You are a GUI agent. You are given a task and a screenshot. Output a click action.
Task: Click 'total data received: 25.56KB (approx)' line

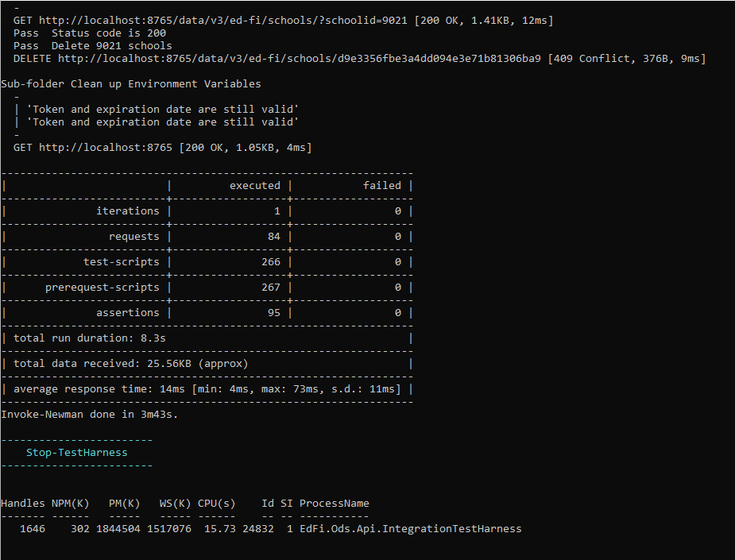pyautogui.click(x=131, y=364)
